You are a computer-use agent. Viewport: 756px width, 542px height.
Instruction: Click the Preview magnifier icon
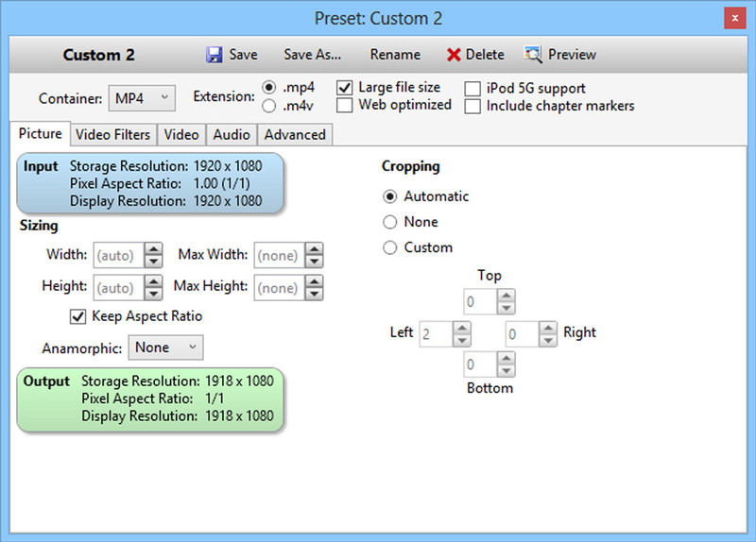pos(533,54)
